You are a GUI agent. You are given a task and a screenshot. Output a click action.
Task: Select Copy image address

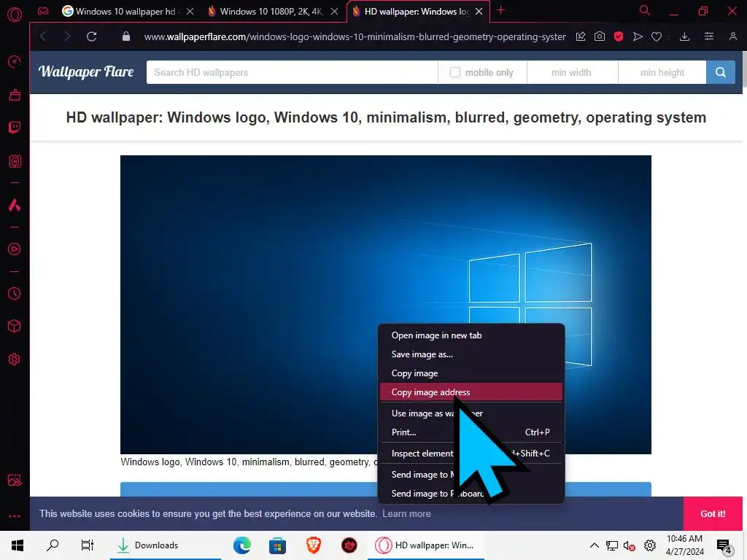471,392
